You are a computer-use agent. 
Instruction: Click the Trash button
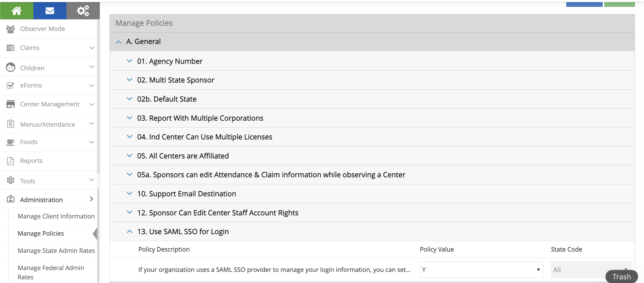(622, 277)
